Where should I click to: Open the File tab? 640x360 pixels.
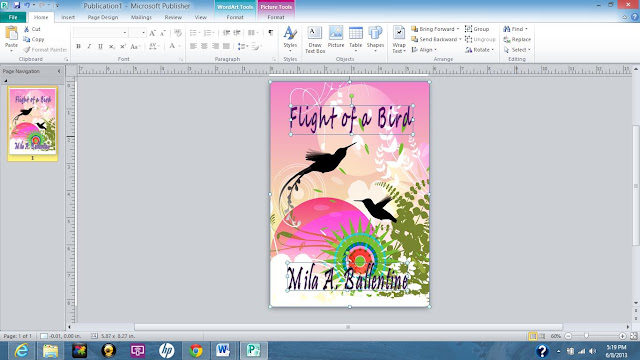[x=13, y=17]
